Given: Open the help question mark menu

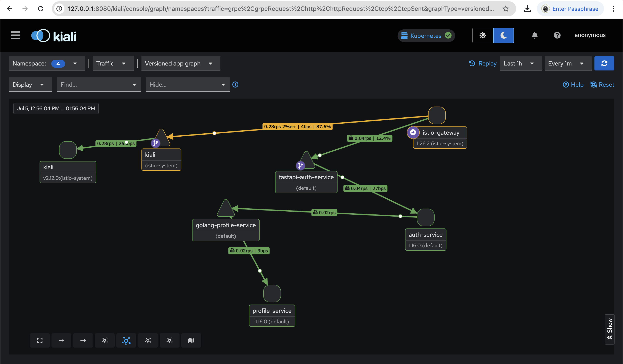Looking at the screenshot, I should coord(557,35).
